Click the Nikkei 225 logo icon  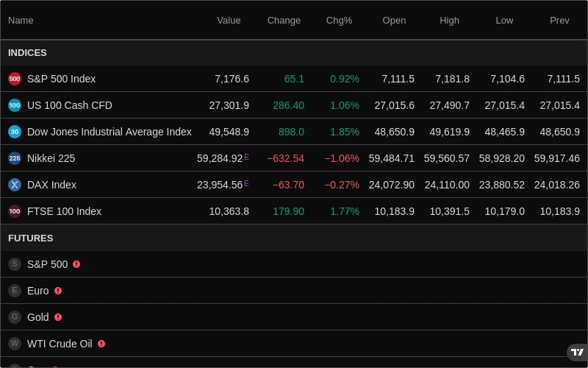point(15,158)
